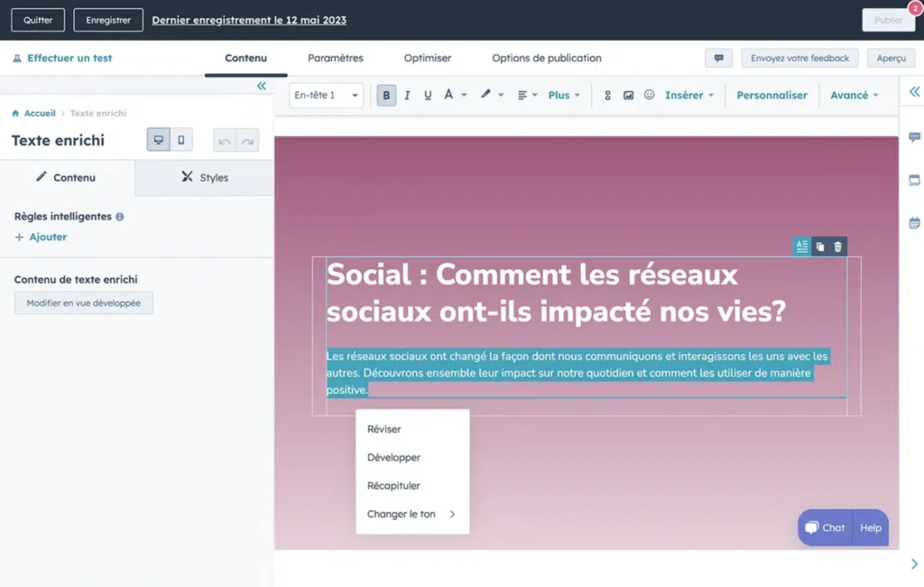Screen dimensions: 924x587
Task: Click the Publier button
Action: click(888, 19)
